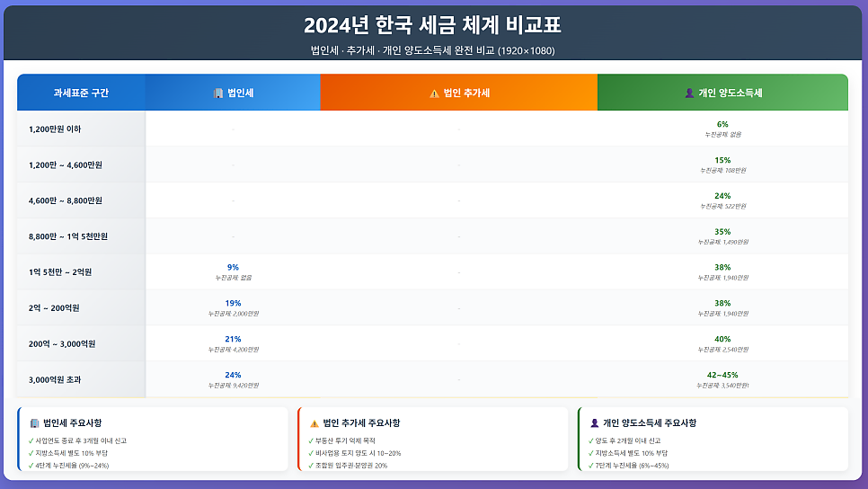The width and height of the screenshot is (868, 489).
Task: Click the warning icon in 법인 추가세 header
Action: tap(434, 93)
